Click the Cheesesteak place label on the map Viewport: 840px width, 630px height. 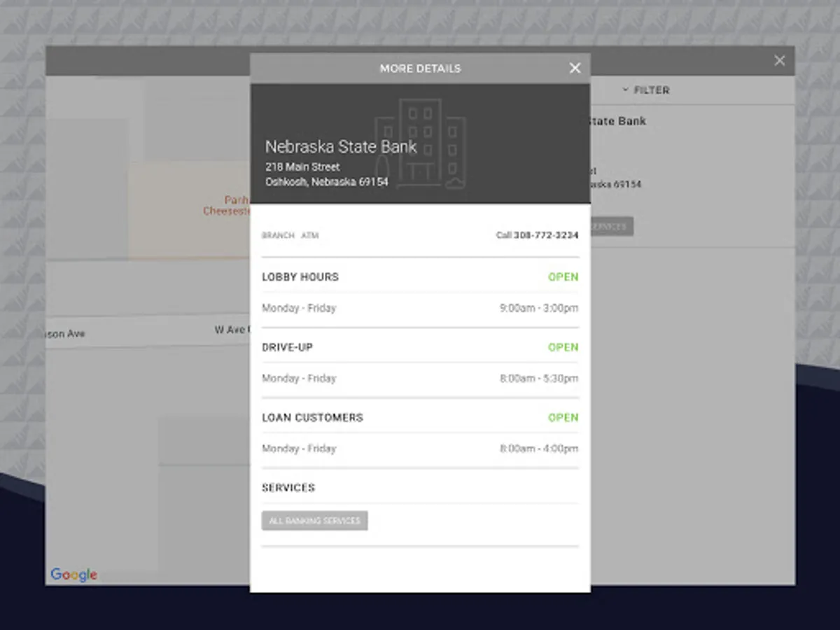[226, 206]
